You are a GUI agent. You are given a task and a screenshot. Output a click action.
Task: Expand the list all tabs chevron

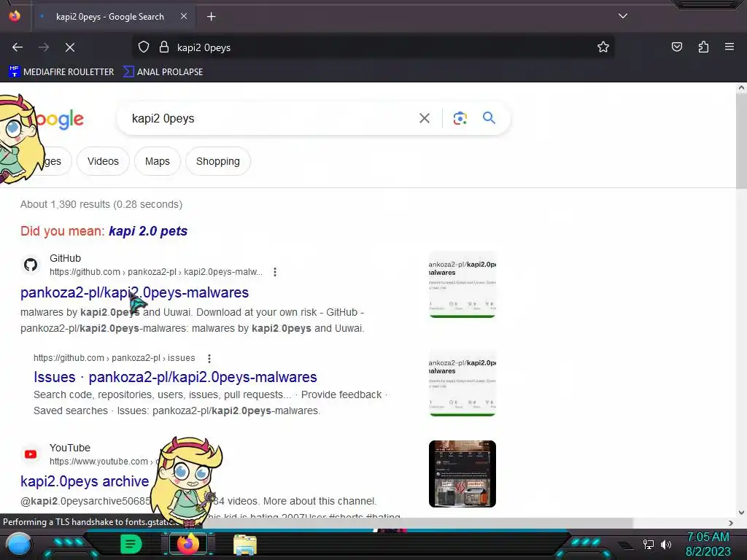tap(623, 16)
